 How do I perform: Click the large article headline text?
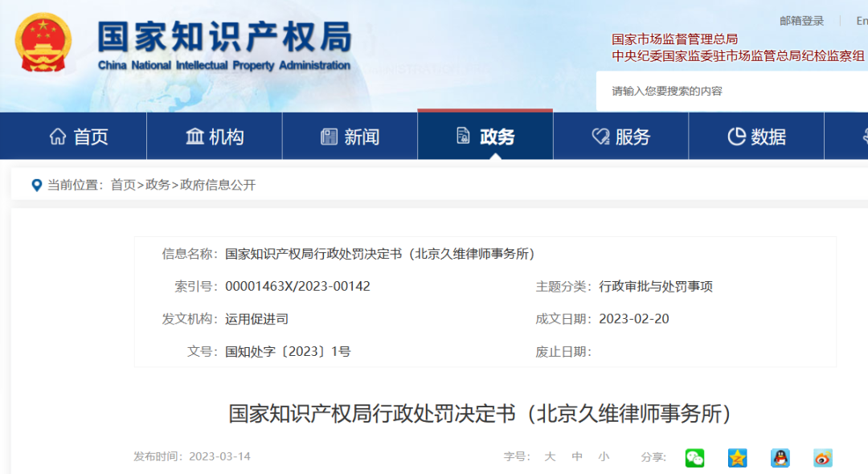coord(479,414)
